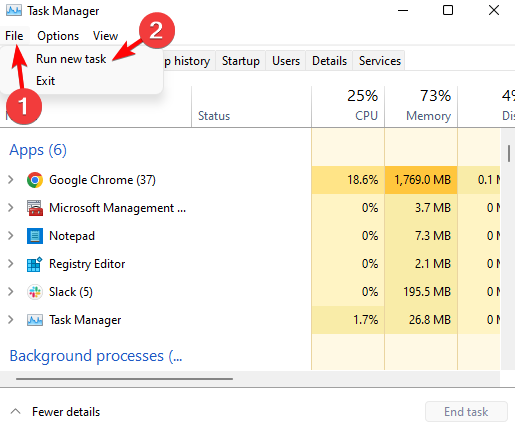
Task: Click the Notepad icon in the list
Action: tap(35, 236)
